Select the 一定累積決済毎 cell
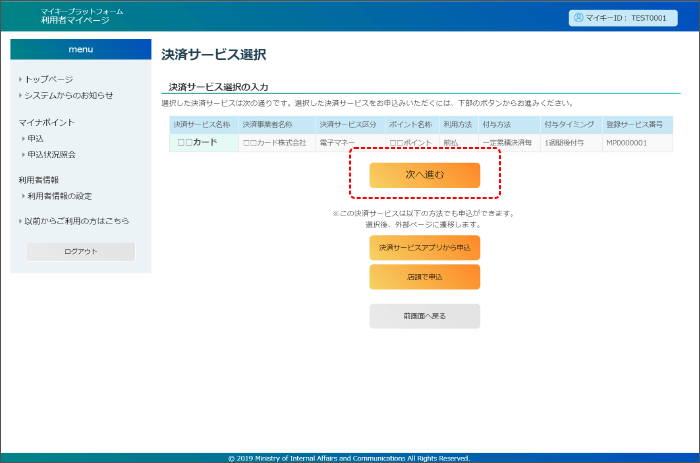Image resolution: width=700 pixels, height=463 pixels. click(509, 143)
